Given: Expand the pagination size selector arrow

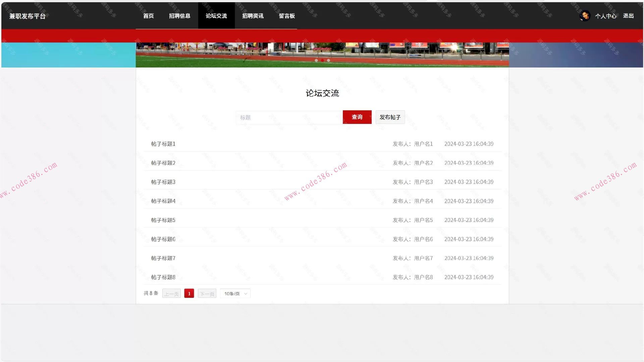Looking at the screenshot, I should tap(246, 293).
